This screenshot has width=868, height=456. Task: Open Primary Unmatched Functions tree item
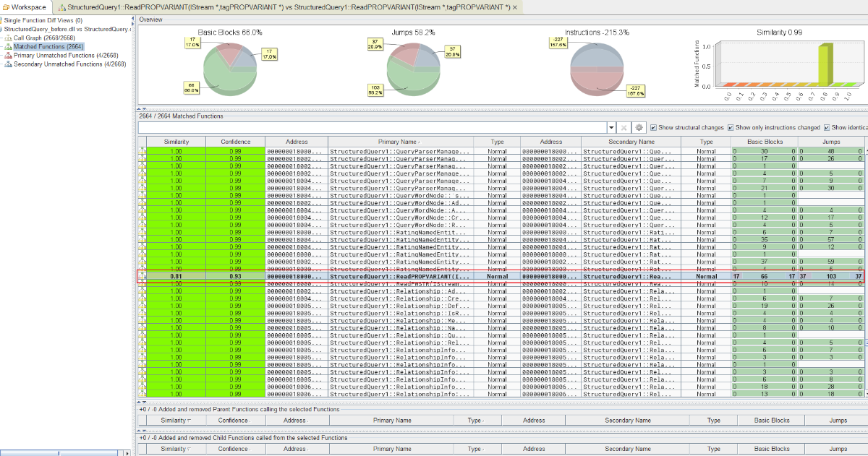[x=66, y=55]
